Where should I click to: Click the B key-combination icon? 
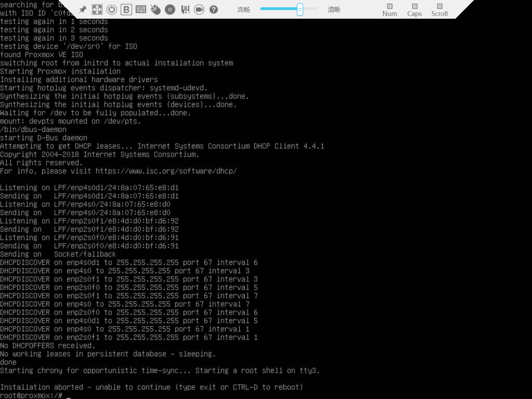[x=126, y=9]
